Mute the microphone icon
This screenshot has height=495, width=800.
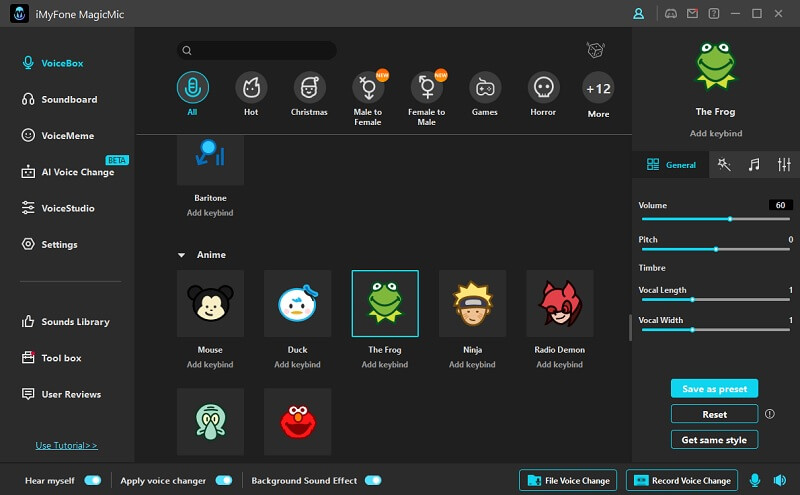pyautogui.click(x=755, y=480)
